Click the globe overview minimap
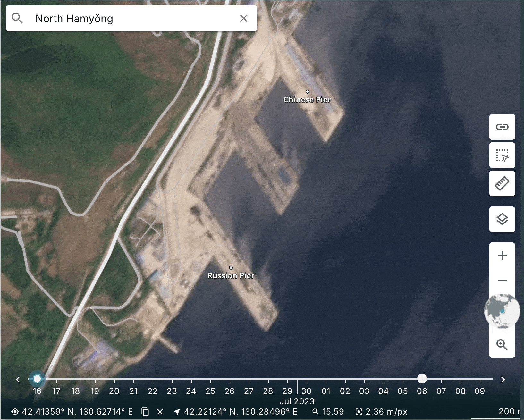524x420 pixels. coord(502,311)
